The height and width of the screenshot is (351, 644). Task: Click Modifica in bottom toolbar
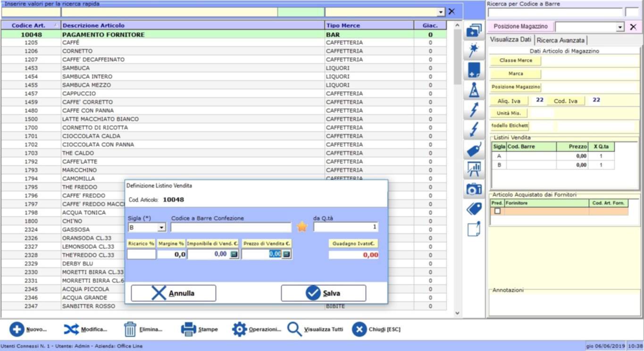tap(85, 329)
